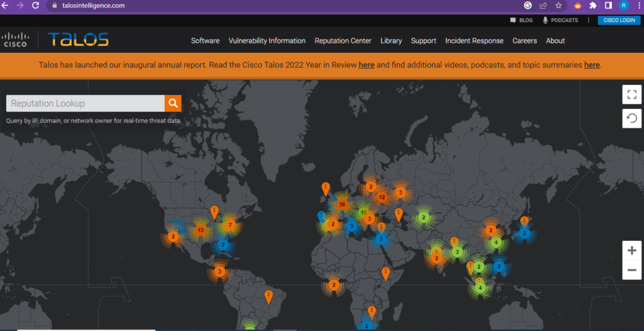The height and width of the screenshot is (331, 644).
Task: Click the Ireland pin marker 1
Action: 326,189
